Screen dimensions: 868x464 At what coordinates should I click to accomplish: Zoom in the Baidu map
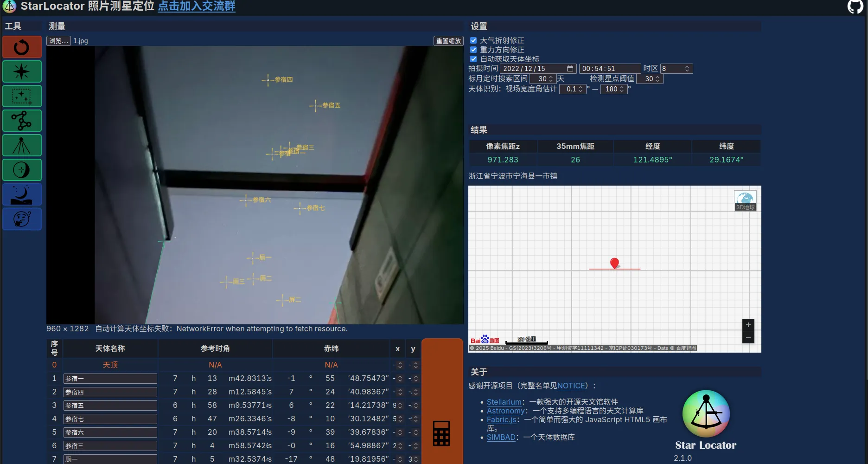(x=748, y=325)
